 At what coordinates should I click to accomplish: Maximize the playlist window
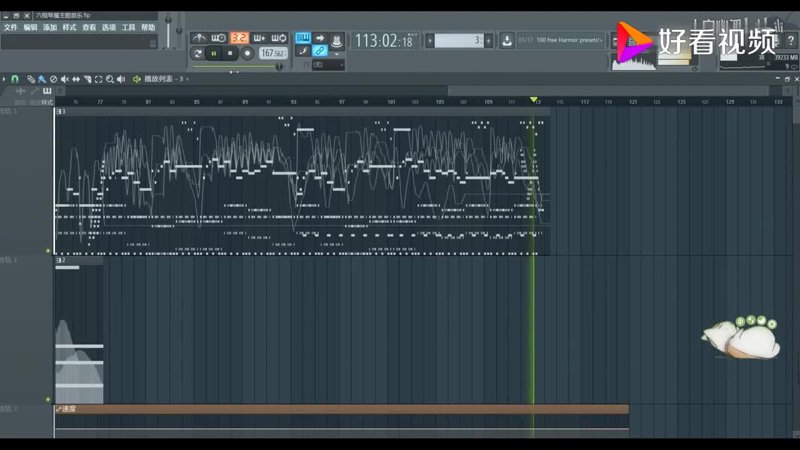click(787, 79)
